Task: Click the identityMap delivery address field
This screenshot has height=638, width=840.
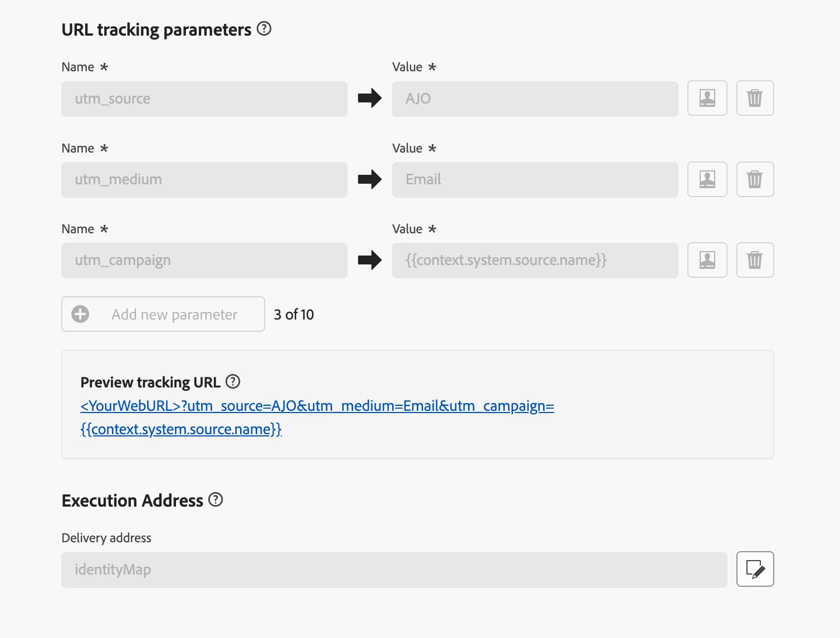Action: coord(394,570)
